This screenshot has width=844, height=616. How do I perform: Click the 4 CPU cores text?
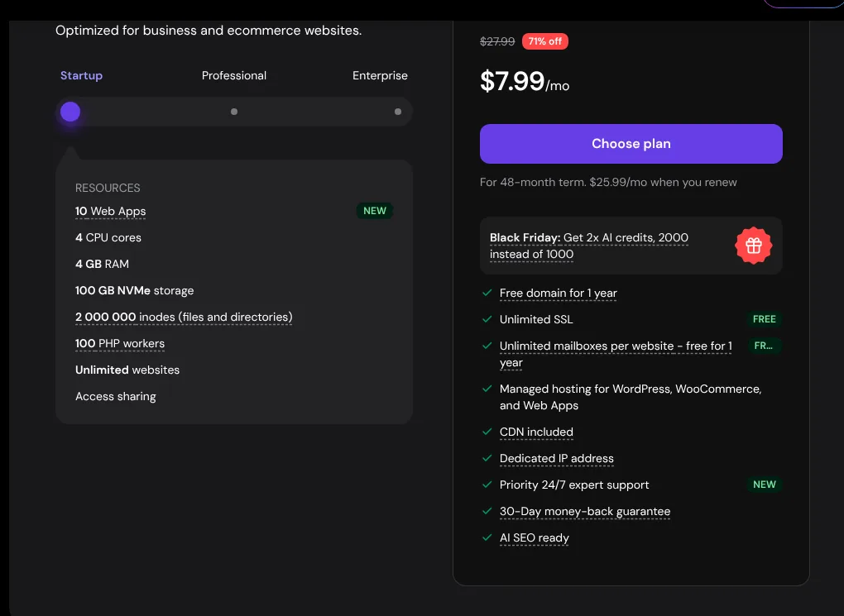coord(108,238)
